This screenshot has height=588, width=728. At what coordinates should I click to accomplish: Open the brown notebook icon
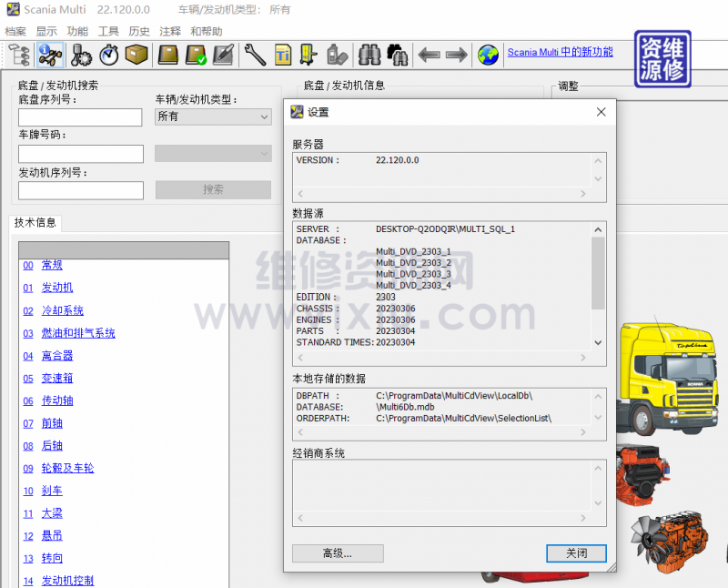pos(168,55)
